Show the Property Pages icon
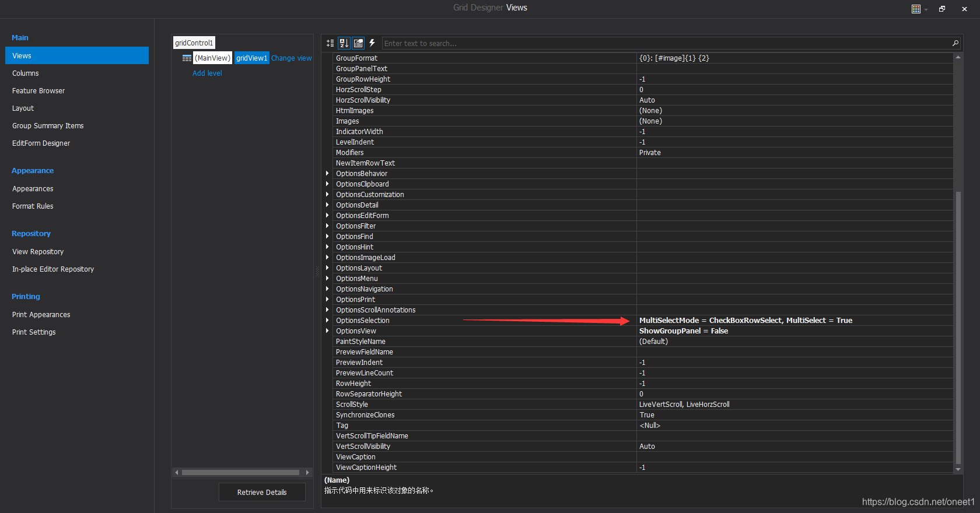The image size is (980, 513). [x=358, y=43]
